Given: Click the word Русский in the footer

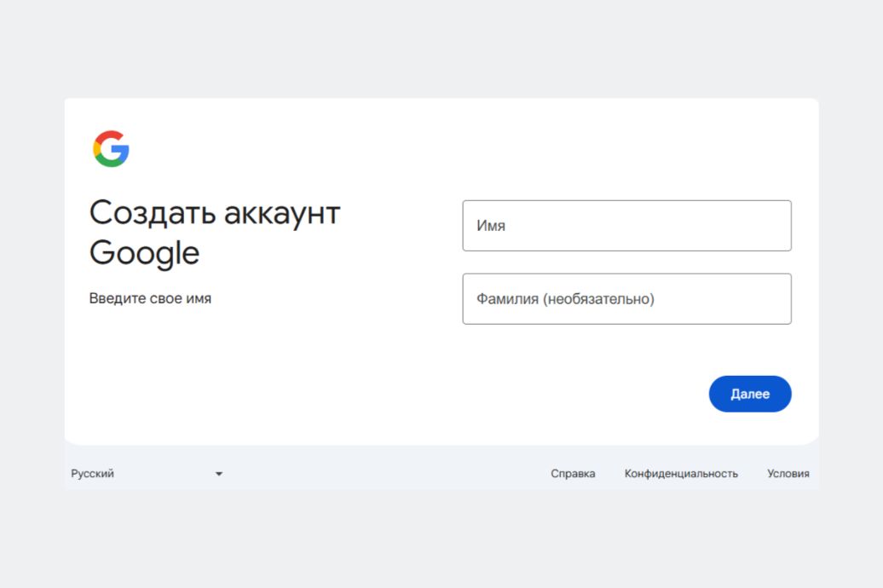Looking at the screenshot, I should 92,474.
